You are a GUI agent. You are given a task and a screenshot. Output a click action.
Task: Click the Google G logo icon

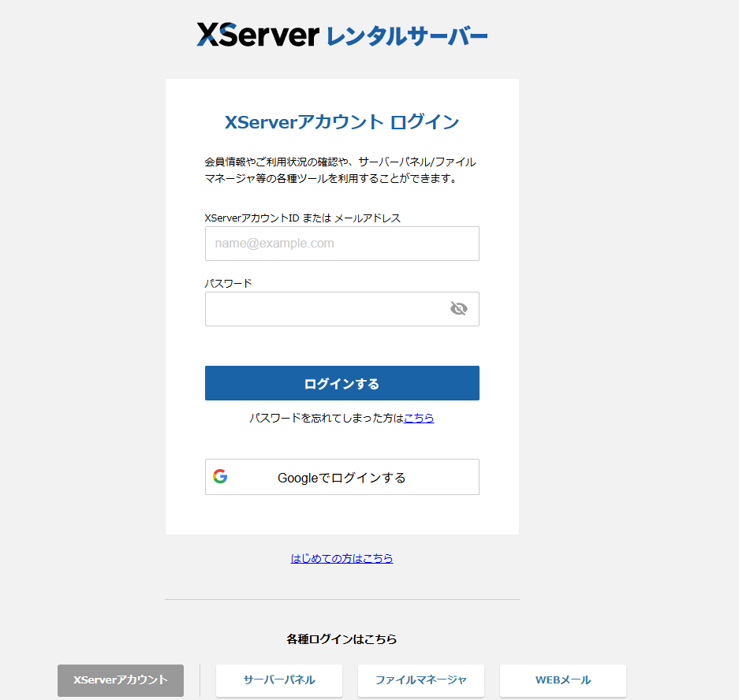click(x=220, y=476)
